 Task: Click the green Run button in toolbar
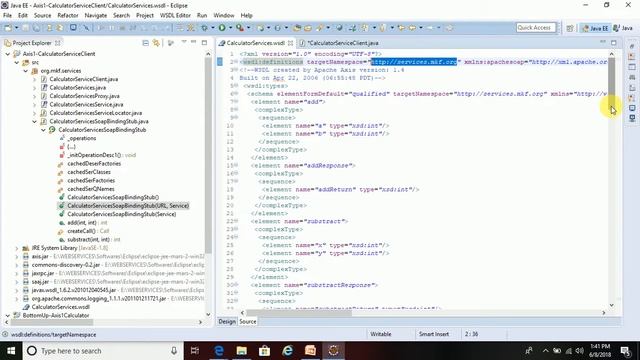[222, 28]
